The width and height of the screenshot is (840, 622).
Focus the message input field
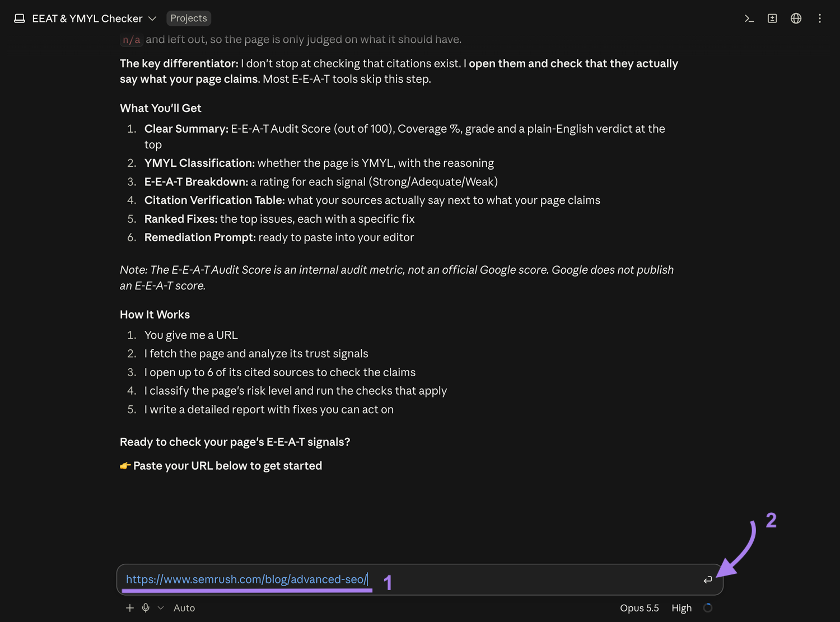(x=420, y=579)
